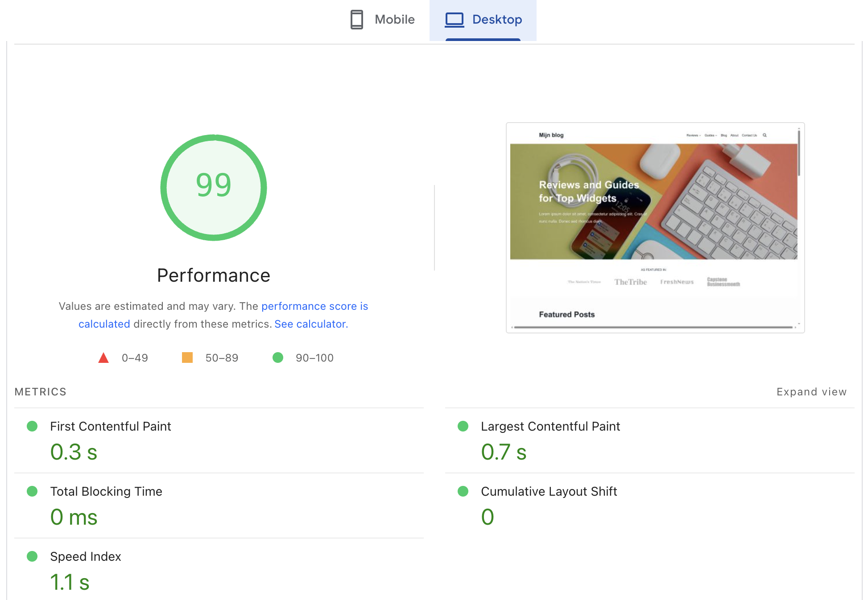
Task: Open the 'performance score is calculated' link
Action: pyautogui.click(x=314, y=306)
